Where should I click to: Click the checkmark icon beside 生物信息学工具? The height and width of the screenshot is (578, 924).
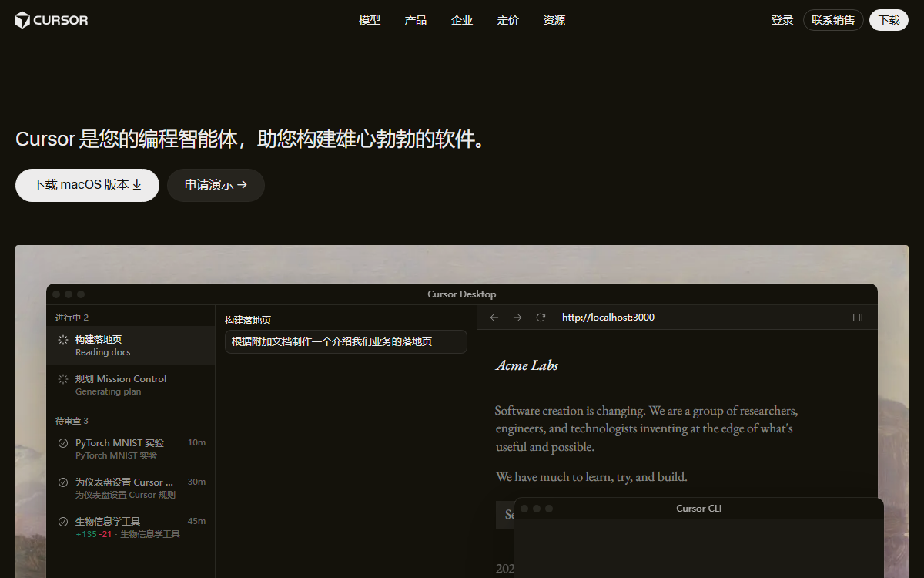coord(63,522)
